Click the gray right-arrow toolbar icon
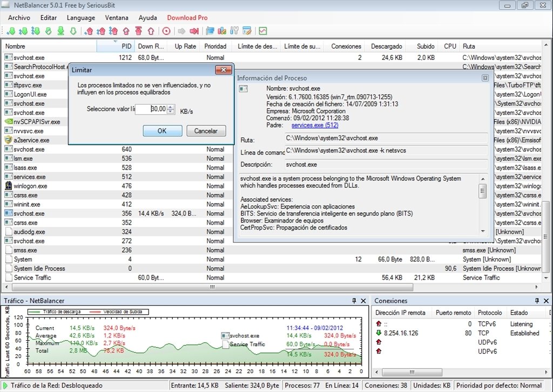The width and height of the screenshot is (553, 392). tap(181, 31)
